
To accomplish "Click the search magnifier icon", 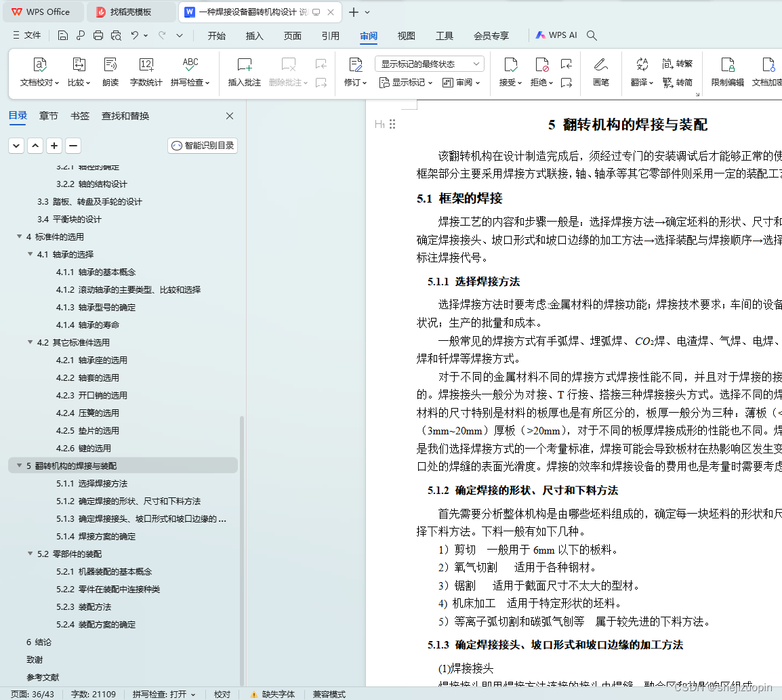I will tap(592, 35).
